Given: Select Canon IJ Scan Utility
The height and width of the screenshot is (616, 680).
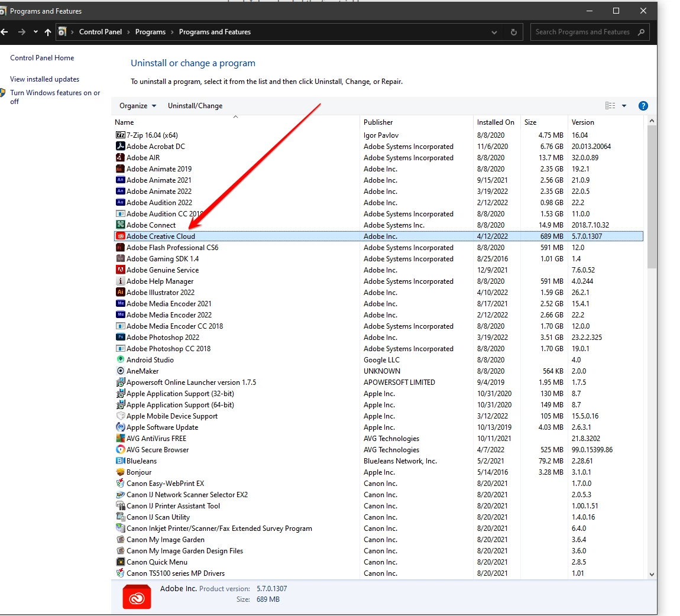Looking at the screenshot, I should click(x=378, y=517).
